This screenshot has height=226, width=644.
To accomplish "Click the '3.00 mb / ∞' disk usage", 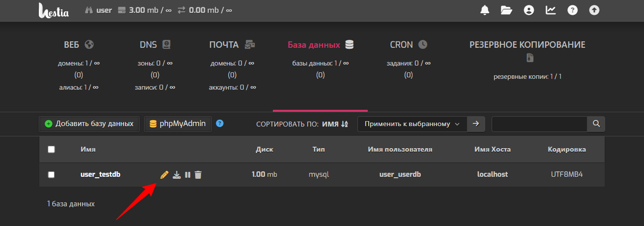I will click(x=150, y=10).
